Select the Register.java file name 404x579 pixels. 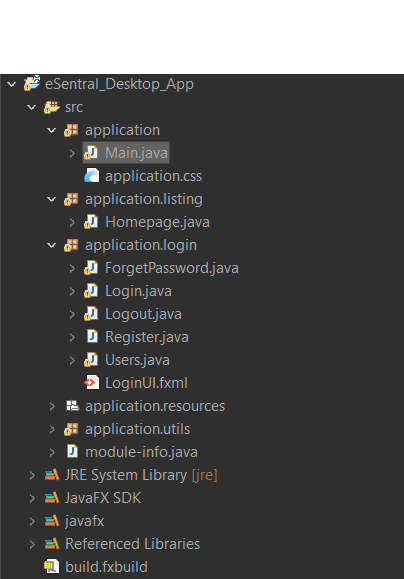coord(147,337)
